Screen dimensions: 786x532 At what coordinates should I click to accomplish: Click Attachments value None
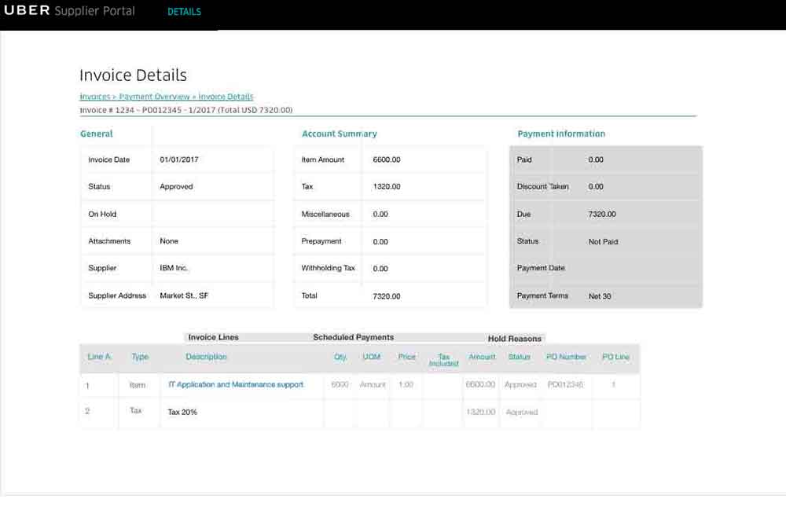click(169, 241)
